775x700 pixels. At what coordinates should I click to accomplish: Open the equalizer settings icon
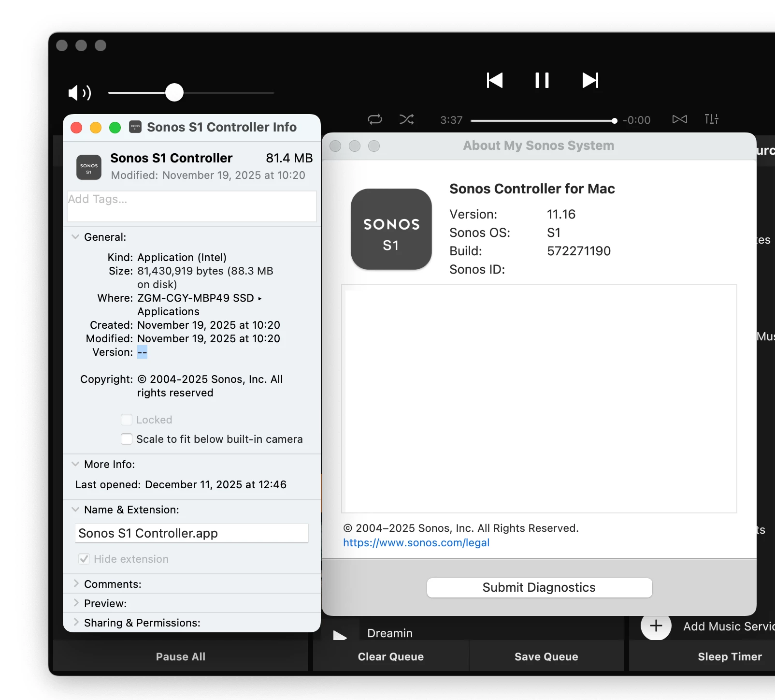[x=711, y=119]
